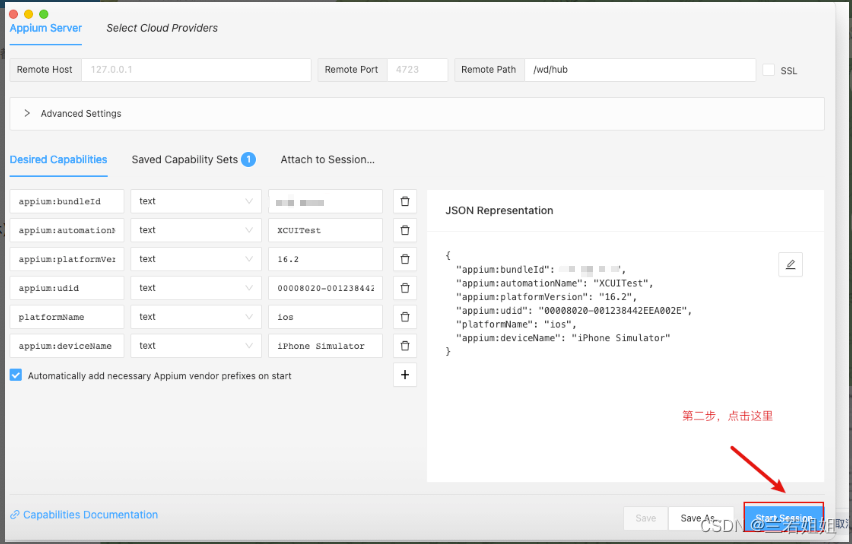The image size is (852, 544).
Task: Open type dropdown for appium:udid
Action: click(196, 288)
